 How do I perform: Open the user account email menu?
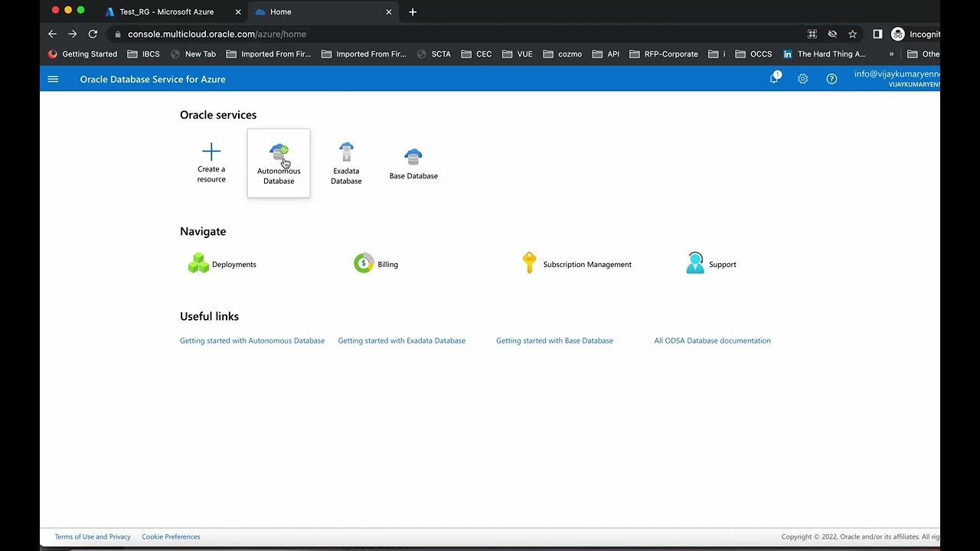(897, 78)
